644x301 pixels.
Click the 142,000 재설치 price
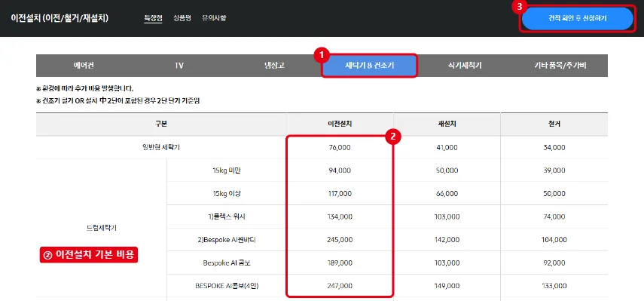pos(447,240)
